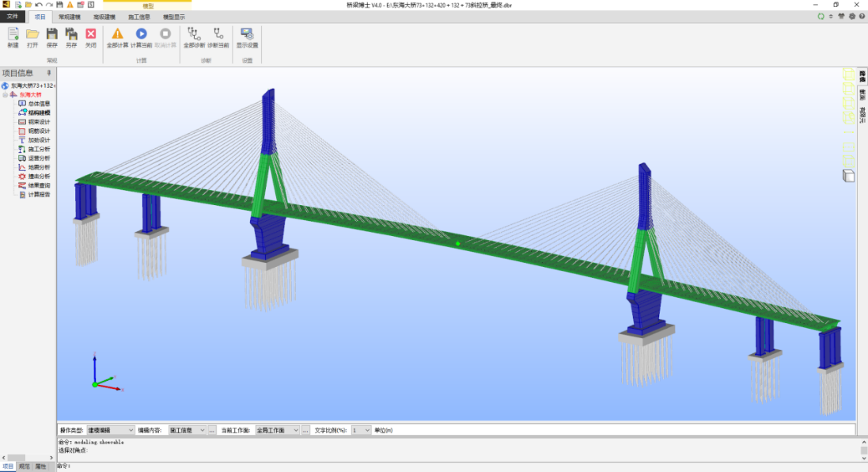
Task: Start 计算当前 with the blue play icon
Action: point(141,34)
